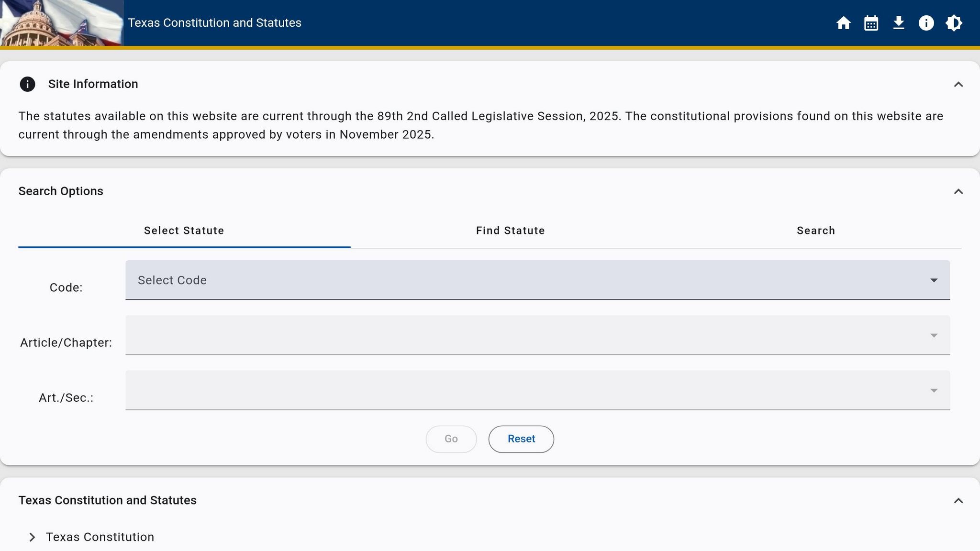Collapse the Texas Constitution and Statutes panel

[x=958, y=500]
